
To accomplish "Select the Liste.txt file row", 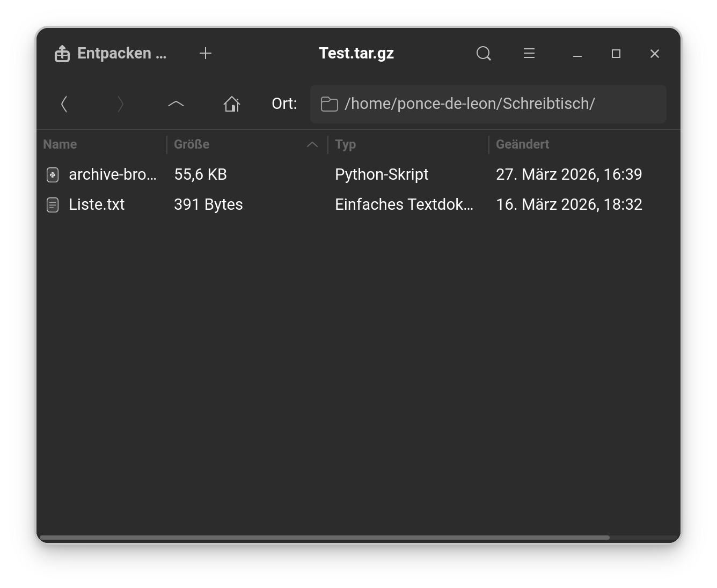I will point(97,204).
